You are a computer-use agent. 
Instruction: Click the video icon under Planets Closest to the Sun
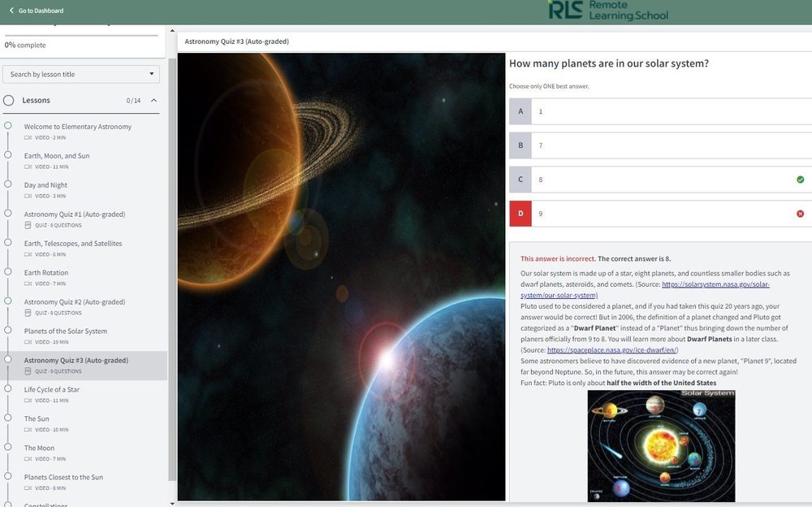(x=28, y=488)
